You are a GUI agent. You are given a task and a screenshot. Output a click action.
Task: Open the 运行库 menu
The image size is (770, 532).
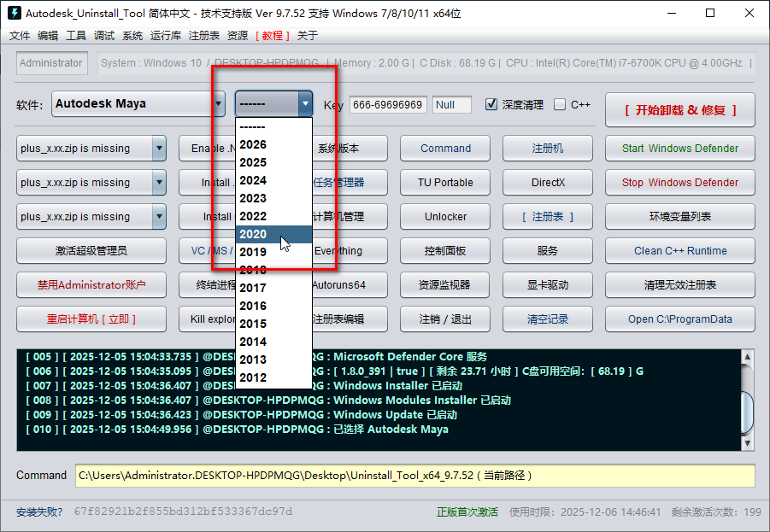166,35
